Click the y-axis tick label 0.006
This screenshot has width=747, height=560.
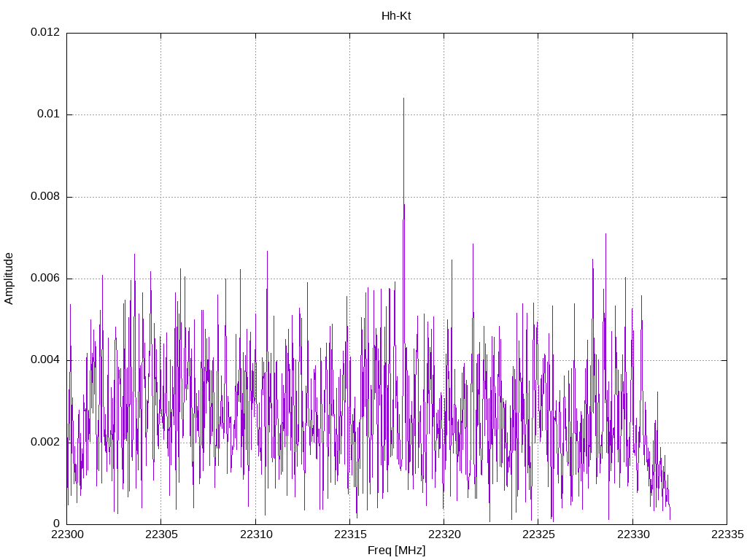coord(45,278)
